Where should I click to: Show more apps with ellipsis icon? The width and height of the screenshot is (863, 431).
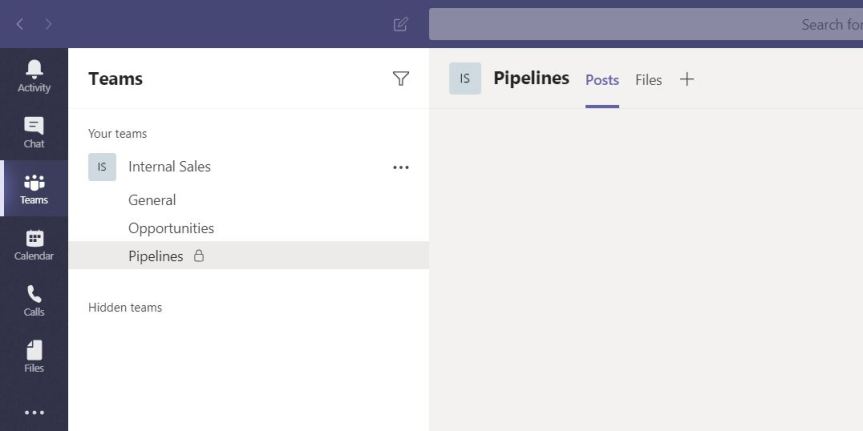click(x=34, y=412)
